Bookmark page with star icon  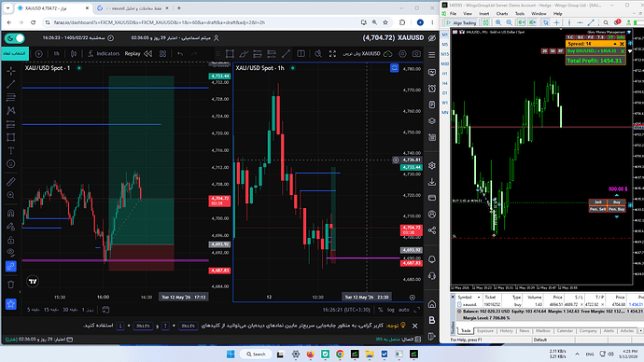point(385,22)
